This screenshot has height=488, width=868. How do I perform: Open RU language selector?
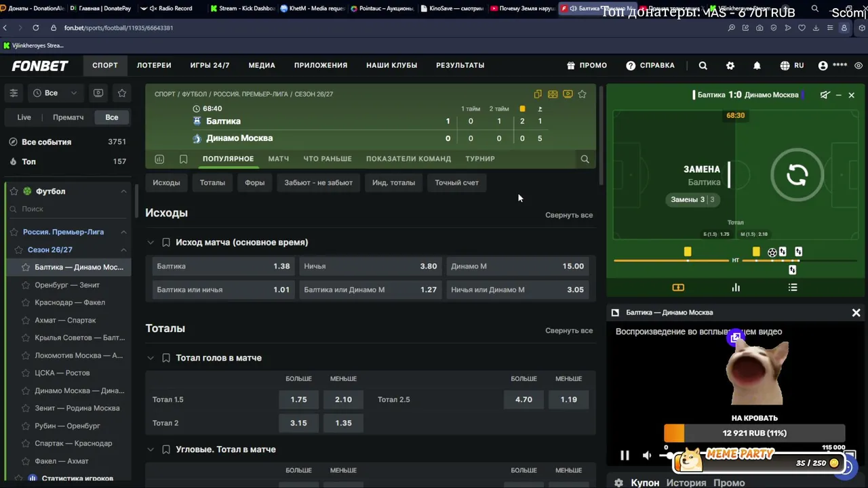[x=792, y=66]
